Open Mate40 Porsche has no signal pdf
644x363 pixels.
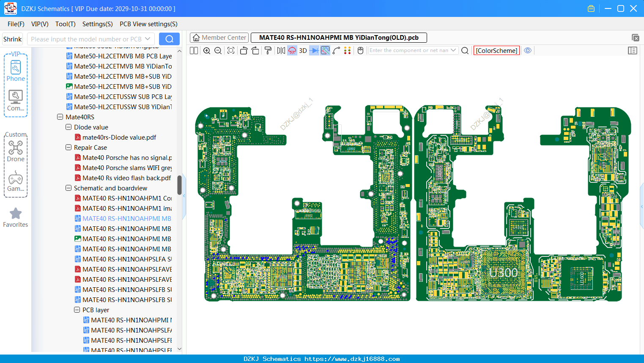[123, 157]
